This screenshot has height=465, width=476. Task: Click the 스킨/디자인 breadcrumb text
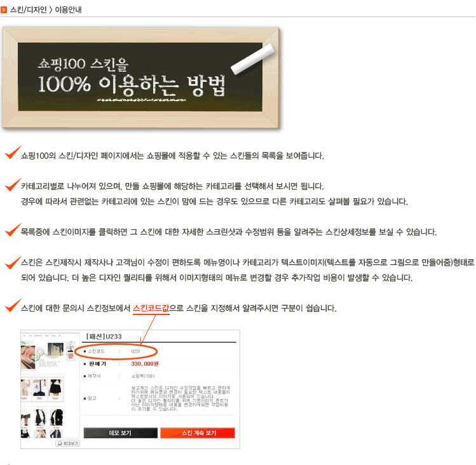[x=28, y=10]
